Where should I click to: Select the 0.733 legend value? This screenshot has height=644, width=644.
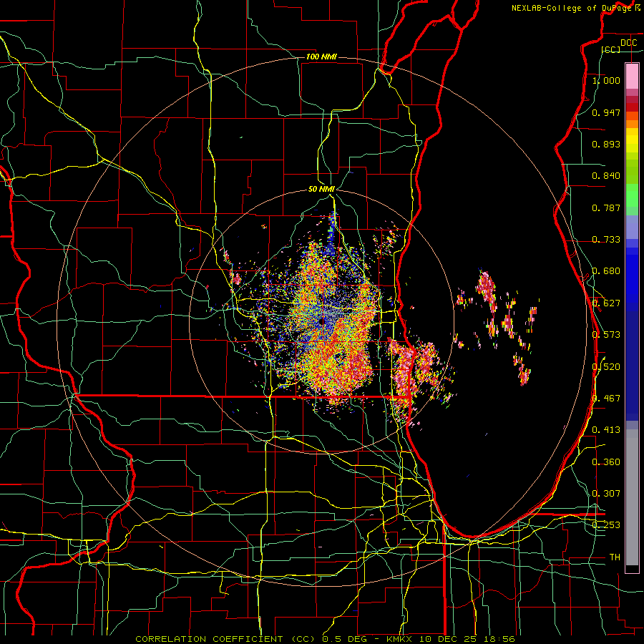tap(606, 240)
